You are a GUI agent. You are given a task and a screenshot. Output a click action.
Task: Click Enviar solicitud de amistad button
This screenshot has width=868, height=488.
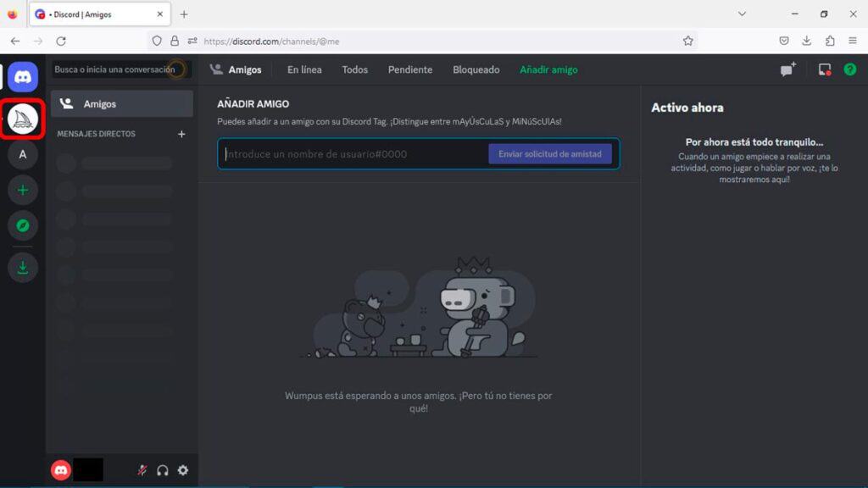tap(549, 154)
